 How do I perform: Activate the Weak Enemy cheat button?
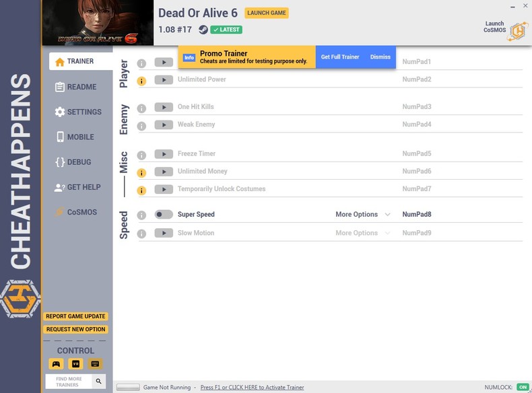164,124
